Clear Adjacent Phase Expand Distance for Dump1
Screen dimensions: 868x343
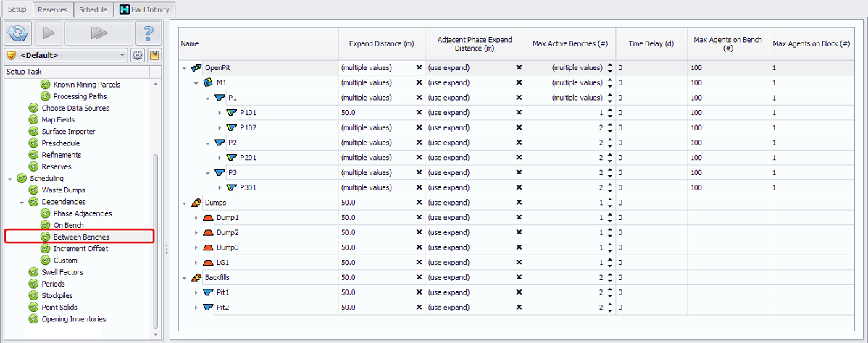(519, 218)
